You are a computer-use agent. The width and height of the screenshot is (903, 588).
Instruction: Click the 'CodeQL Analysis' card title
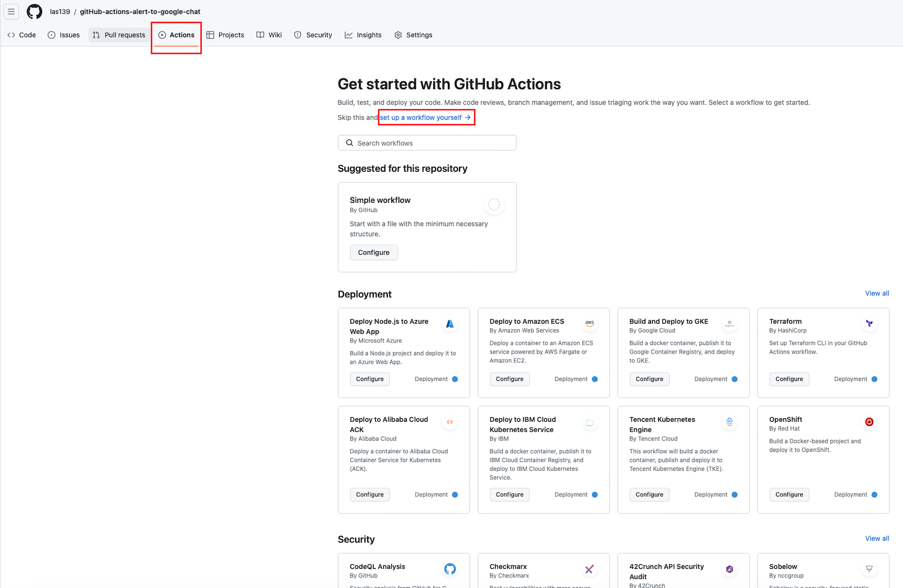377,566
